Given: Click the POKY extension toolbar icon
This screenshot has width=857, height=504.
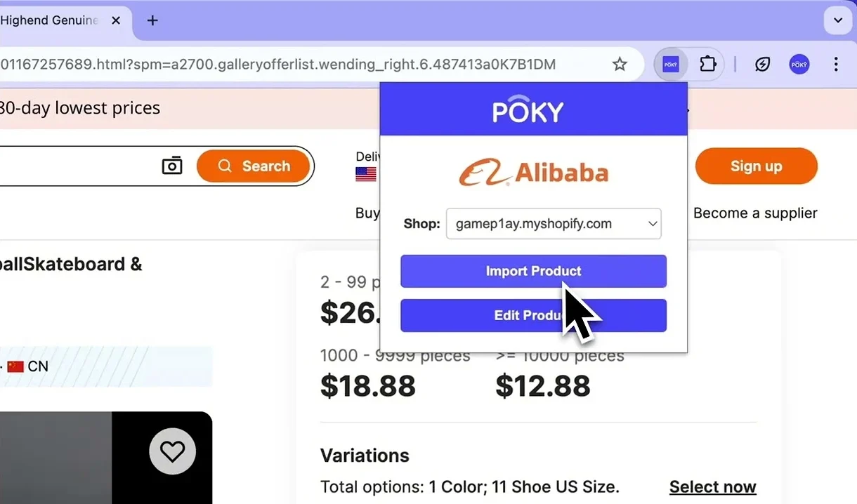Looking at the screenshot, I should tap(670, 64).
